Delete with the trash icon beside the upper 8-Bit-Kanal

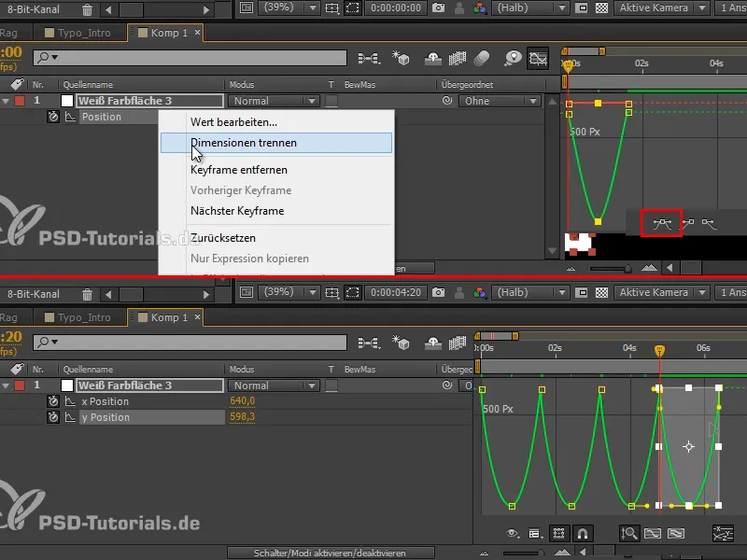click(x=87, y=9)
